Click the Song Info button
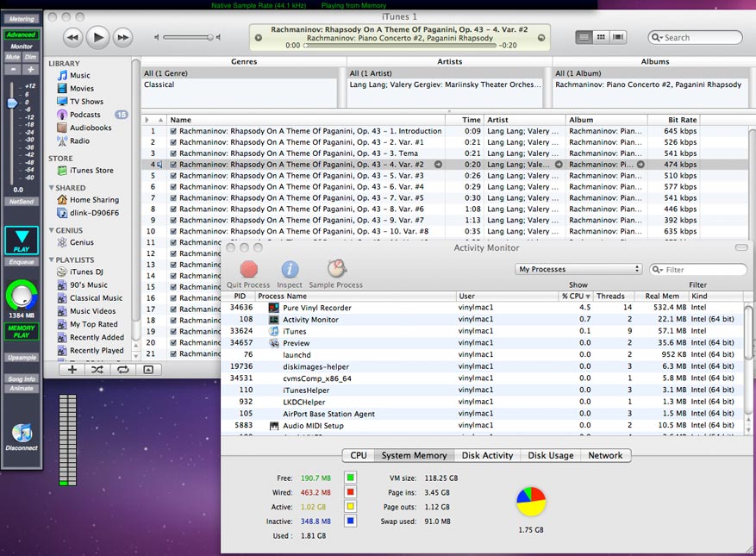756x556 pixels. [22, 378]
